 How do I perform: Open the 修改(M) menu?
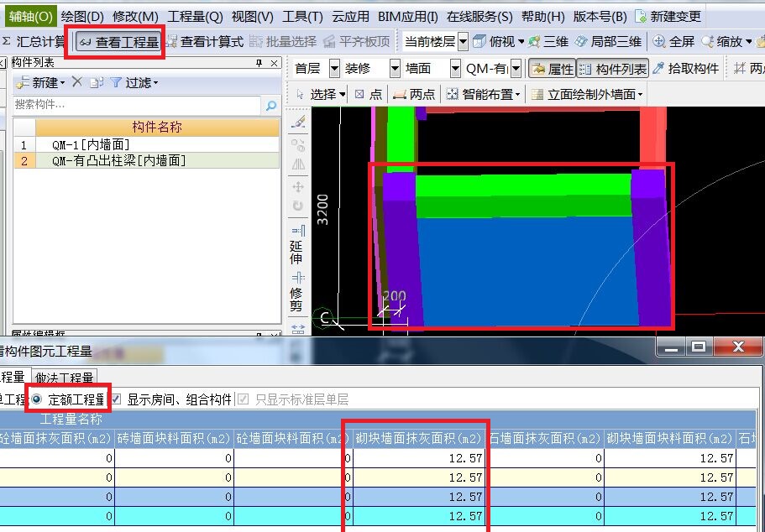point(135,17)
